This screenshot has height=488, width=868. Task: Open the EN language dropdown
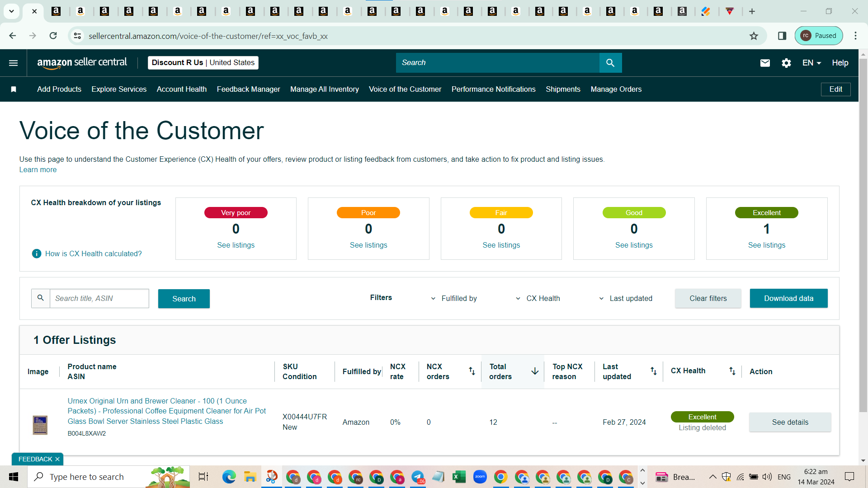[x=811, y=63]
